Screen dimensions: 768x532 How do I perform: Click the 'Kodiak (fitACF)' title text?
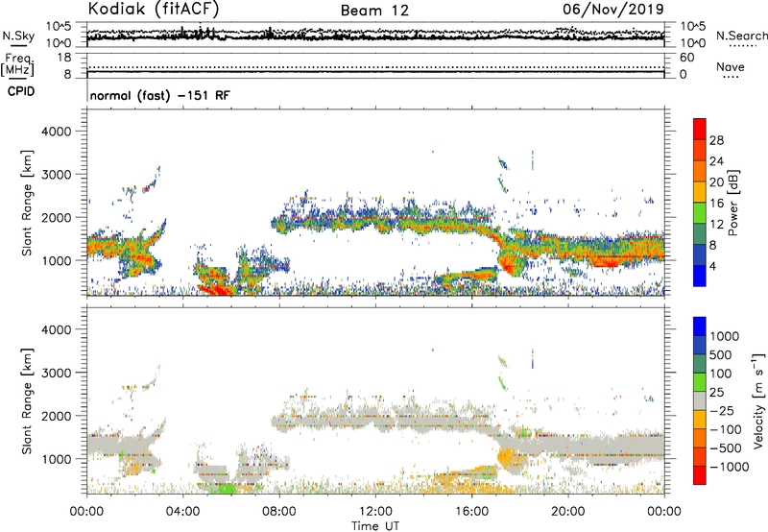click(154, 9)
